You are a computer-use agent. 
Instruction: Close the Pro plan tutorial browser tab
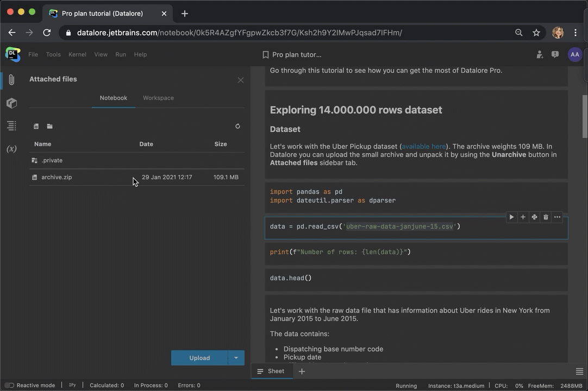click(164, 14)
